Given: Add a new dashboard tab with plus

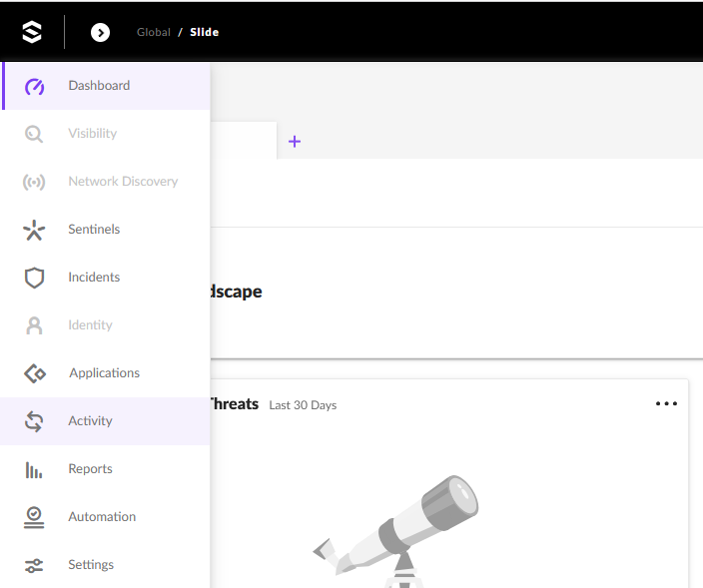Looking at the screenshot, I should tap(295, 142).
